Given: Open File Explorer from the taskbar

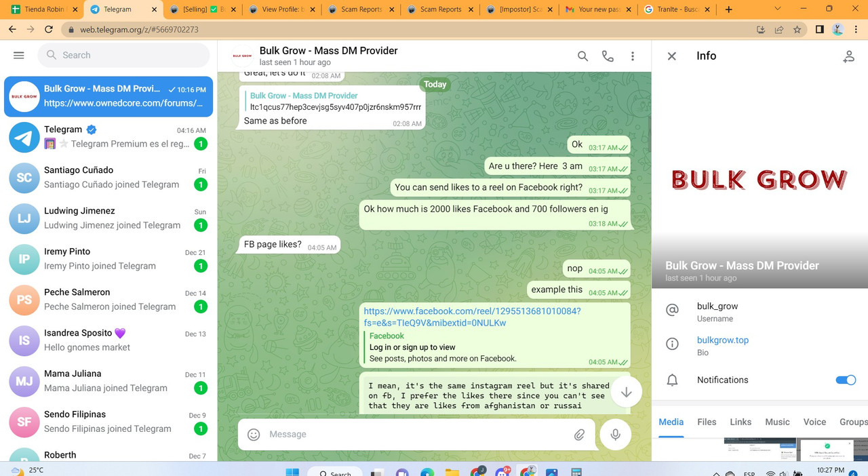Looking at the screenshot, I should (452, 472).
